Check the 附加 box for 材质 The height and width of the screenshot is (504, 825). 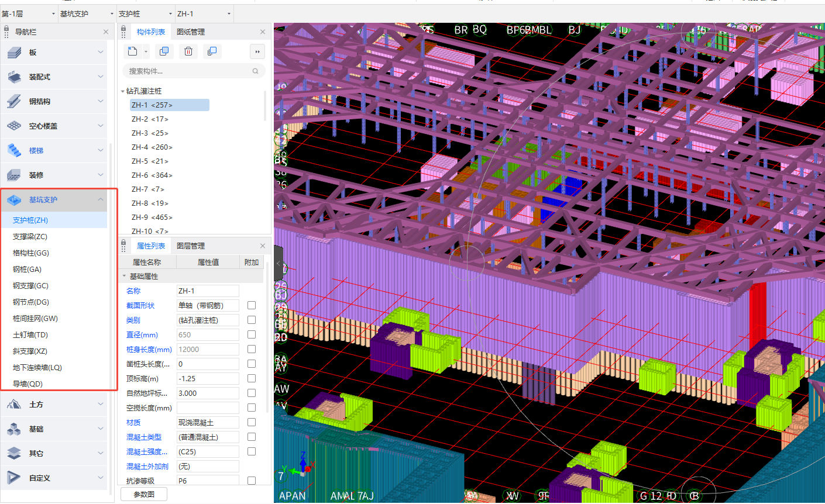[x=252, y=422]
